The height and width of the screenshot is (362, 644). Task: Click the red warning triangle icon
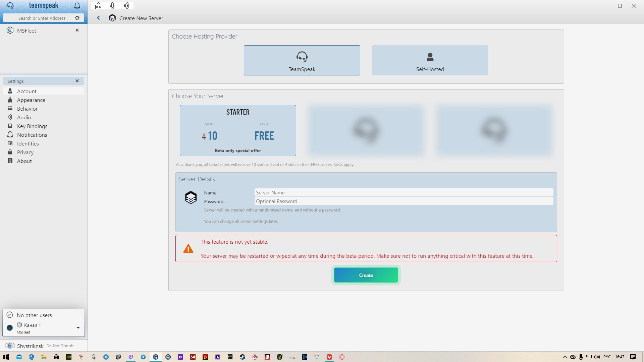coord(188,249)
